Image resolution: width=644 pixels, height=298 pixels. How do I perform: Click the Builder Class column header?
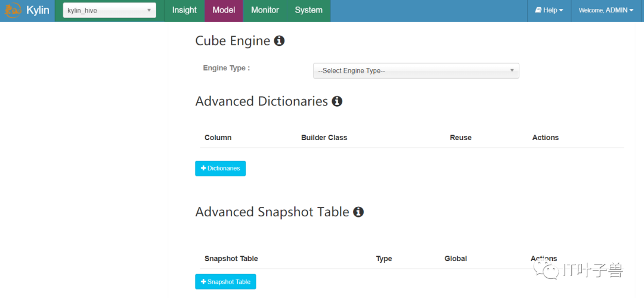point(324,138)
